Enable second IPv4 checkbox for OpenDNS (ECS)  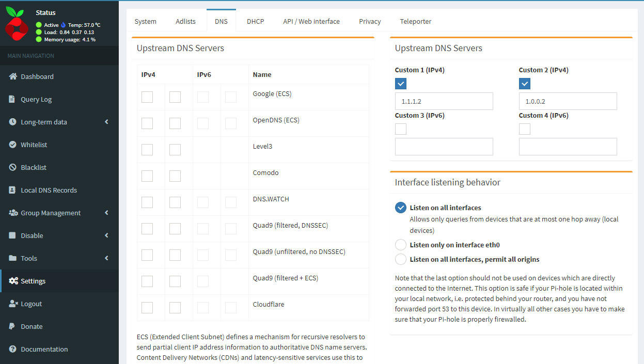point(175,123)
